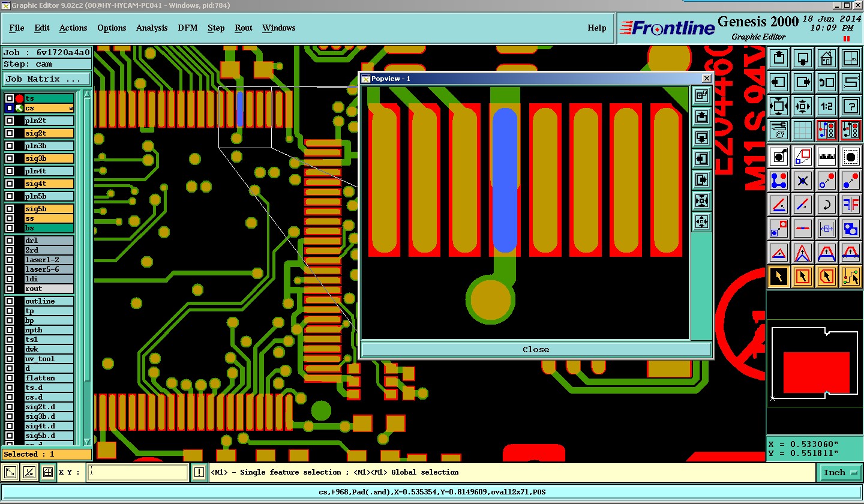The width and height of the screenshot is (864, 504).
Task: Click the red board overview thumbnail
Action: (816, 373)
